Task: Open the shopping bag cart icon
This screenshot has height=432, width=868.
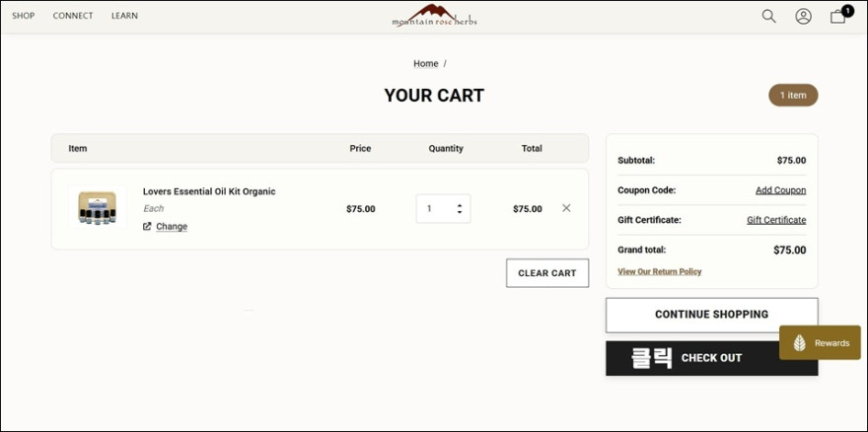Action: (838, 16)
